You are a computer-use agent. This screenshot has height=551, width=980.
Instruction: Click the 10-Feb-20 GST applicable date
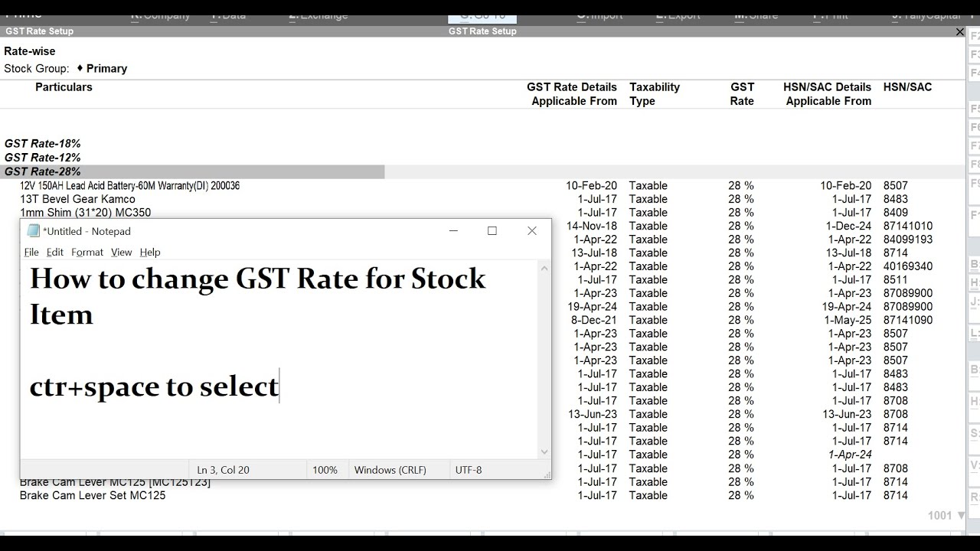591,186
